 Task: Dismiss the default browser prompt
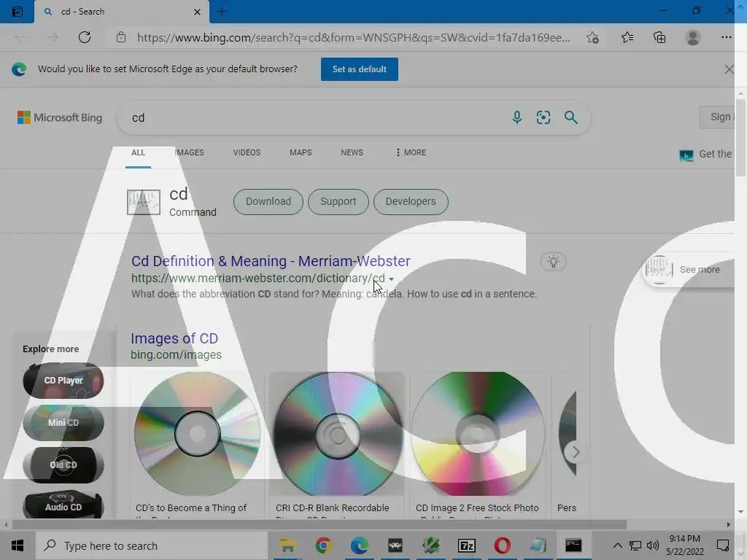(729, 69)
